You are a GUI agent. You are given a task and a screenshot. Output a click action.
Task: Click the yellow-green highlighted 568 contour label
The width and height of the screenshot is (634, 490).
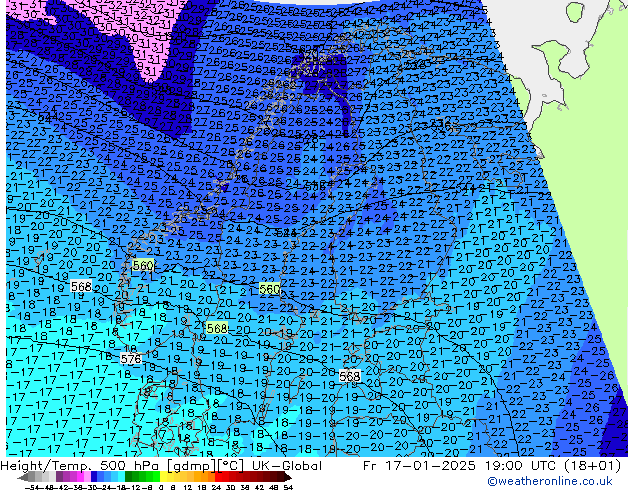(217, 328)
